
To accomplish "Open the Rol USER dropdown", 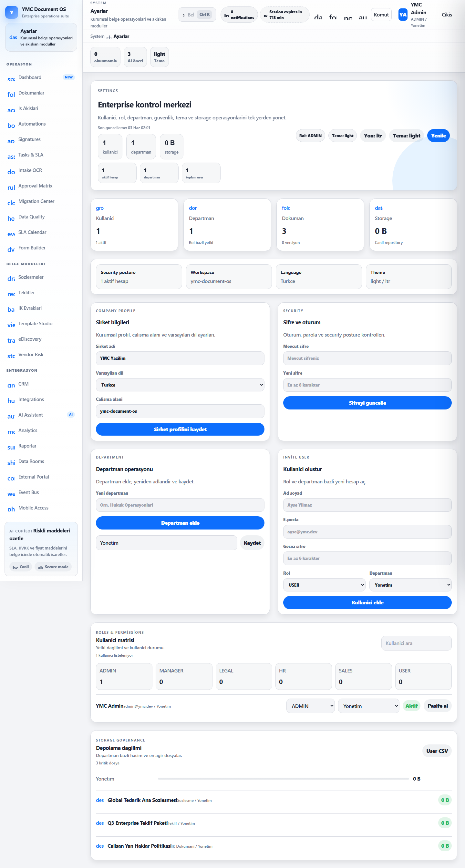I will 324,585.
